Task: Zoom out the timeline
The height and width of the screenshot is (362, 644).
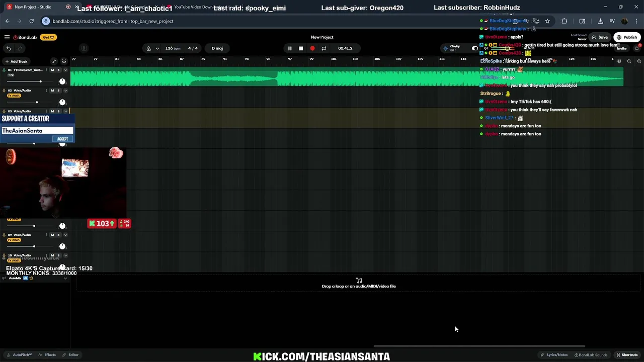Action: [x=629, y=61]
